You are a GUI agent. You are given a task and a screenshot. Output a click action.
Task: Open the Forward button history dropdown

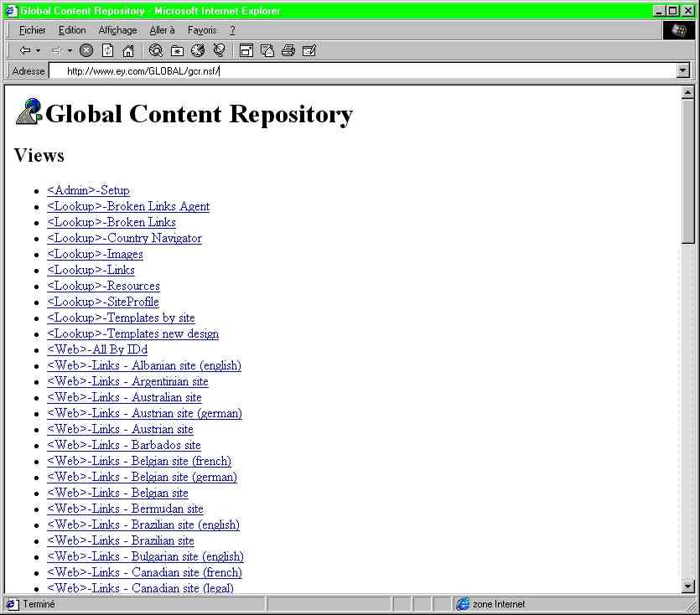point(70,50)
